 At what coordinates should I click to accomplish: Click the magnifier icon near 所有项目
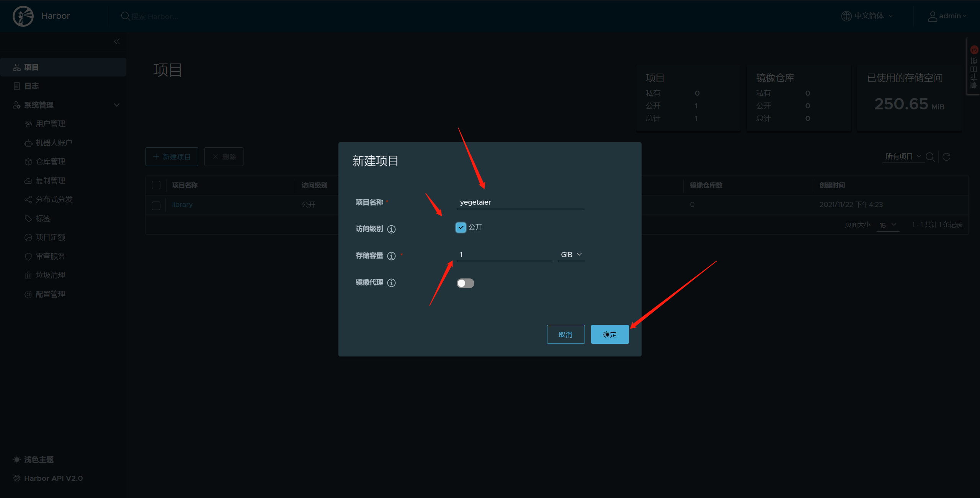(930, 157)
